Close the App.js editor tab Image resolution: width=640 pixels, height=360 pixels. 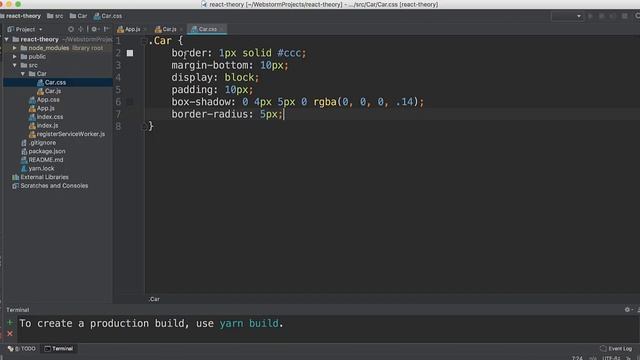pyautogui.click(x=145, y=29)
